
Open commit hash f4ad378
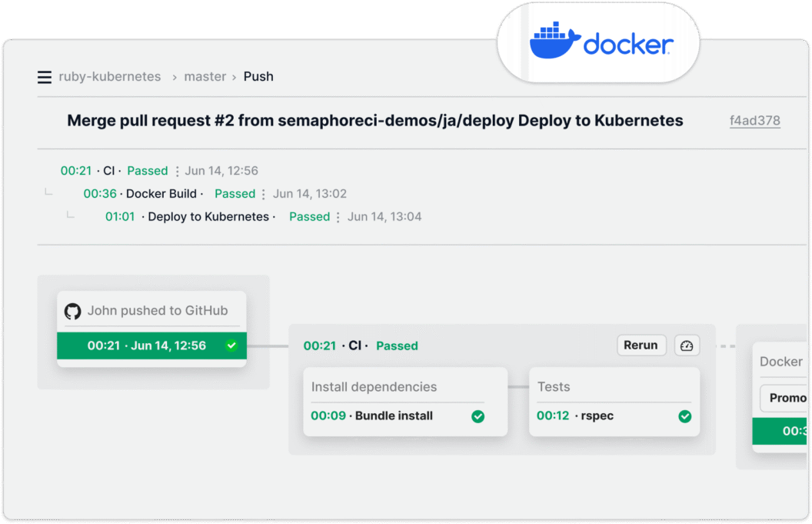click(754, 121)
